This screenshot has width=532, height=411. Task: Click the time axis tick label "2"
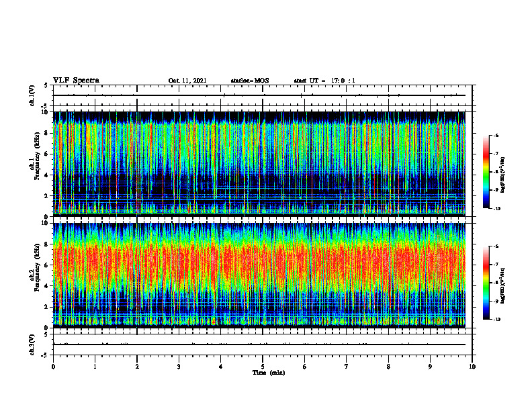pos(137,367)
